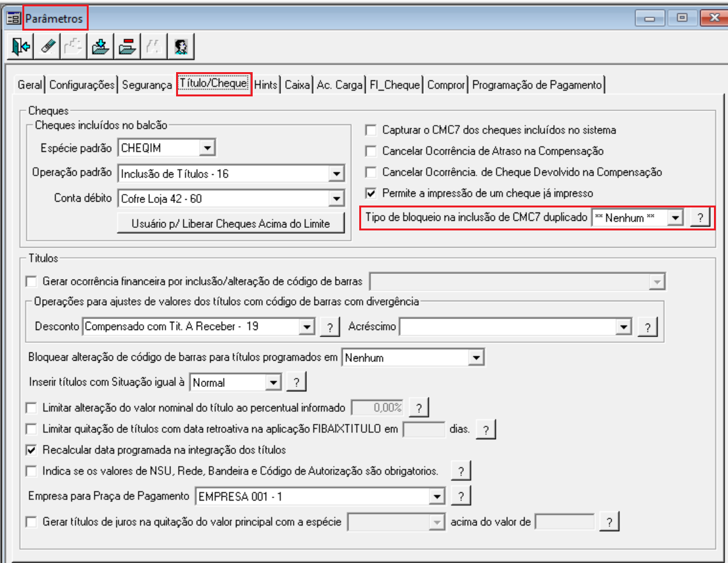This screenshot has width=728, height=563.
Task: Open help for Gerar títulos de juros
Action: pyautogui.click(x=609, y=522)
